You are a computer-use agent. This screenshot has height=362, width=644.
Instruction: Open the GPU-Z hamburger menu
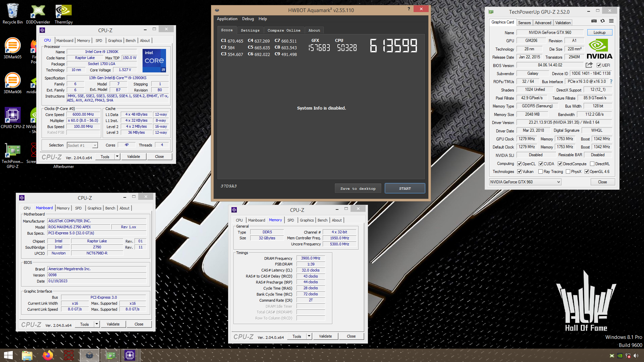pyautogui.click(x=611, y=21)
